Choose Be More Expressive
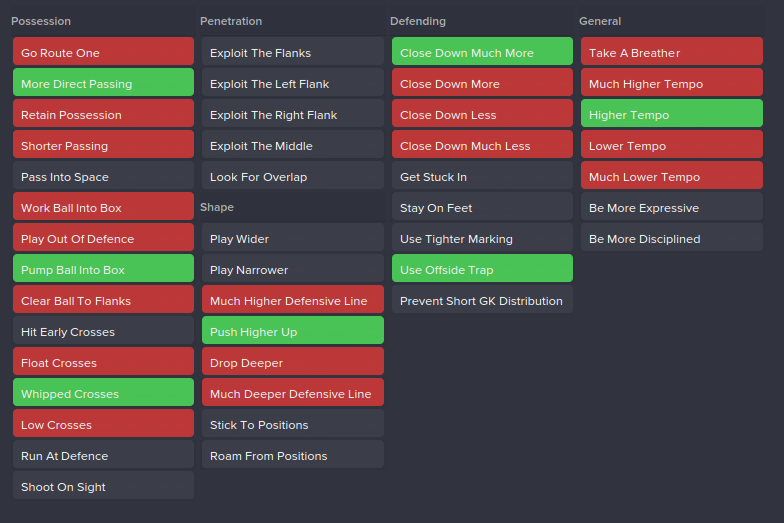The image size is (784, 523). pyautogui.click(x=671, y=207)
